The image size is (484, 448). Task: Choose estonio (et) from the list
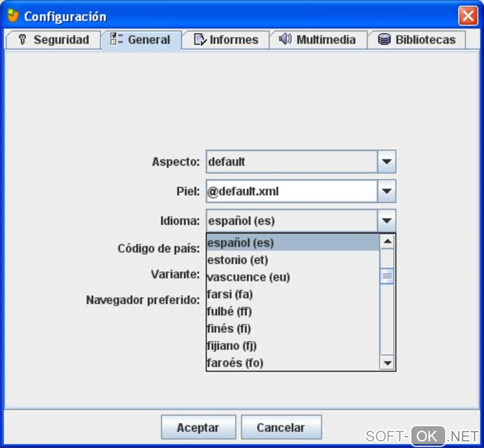pyautogui.click(x=293, y=260)
